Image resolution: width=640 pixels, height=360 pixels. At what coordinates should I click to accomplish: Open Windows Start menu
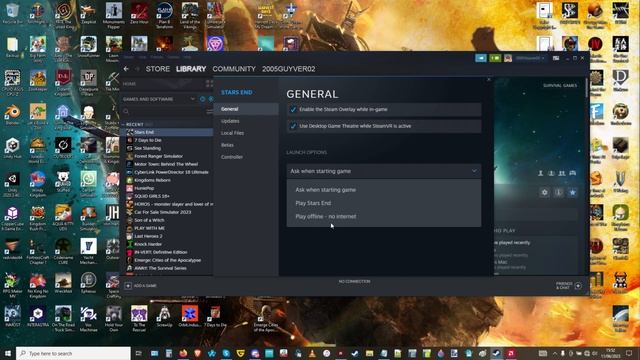click(7, 353)
